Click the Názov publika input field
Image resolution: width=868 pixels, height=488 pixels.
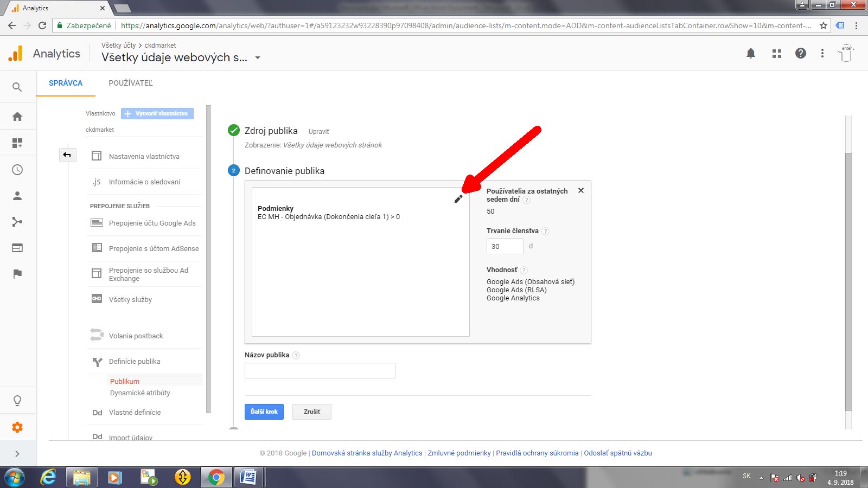click(x=320, y=370)
